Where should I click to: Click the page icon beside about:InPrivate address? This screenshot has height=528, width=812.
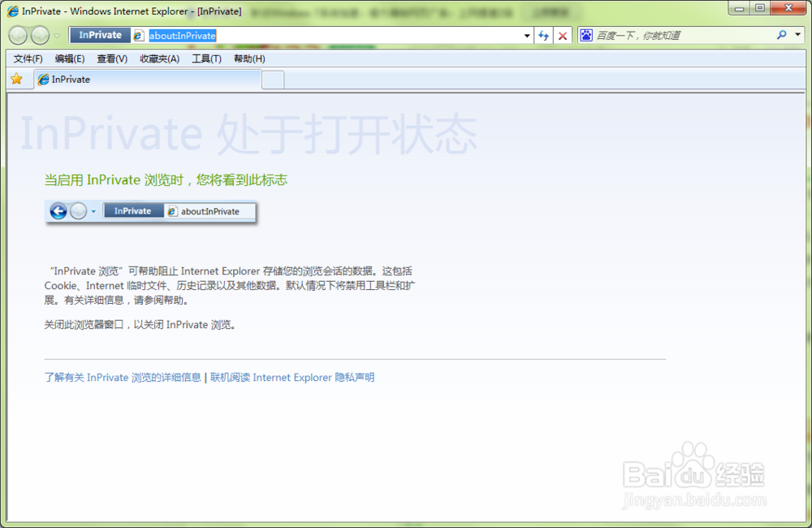click(x=138, y=35)
